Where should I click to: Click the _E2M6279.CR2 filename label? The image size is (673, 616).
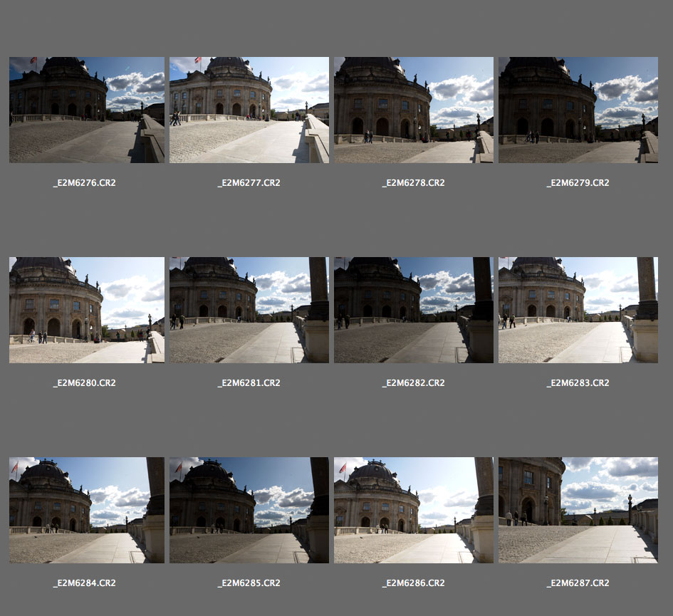[578, 183]
